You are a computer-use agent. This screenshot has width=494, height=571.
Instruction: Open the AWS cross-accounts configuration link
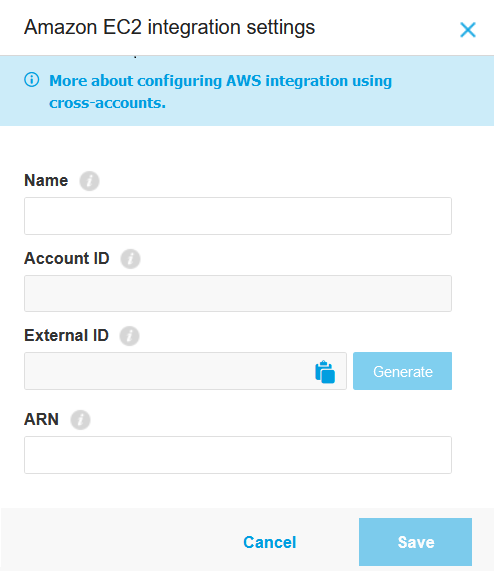tap(220, 92)
